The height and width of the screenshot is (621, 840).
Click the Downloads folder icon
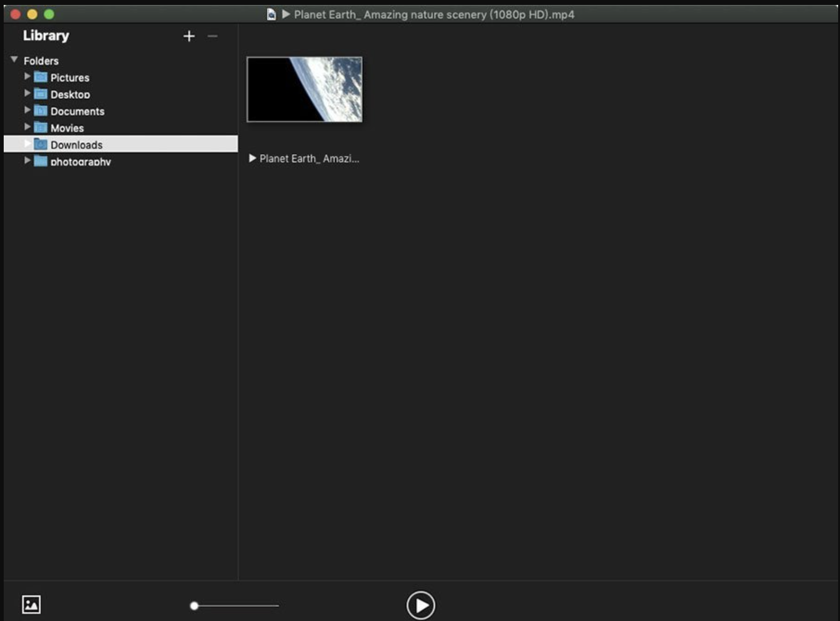tap(41, 144)
